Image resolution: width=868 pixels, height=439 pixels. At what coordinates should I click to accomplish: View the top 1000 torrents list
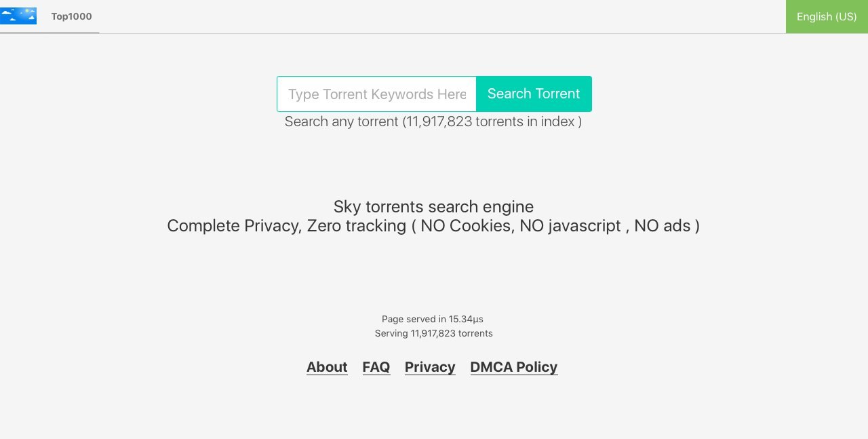tap(71, 16)
